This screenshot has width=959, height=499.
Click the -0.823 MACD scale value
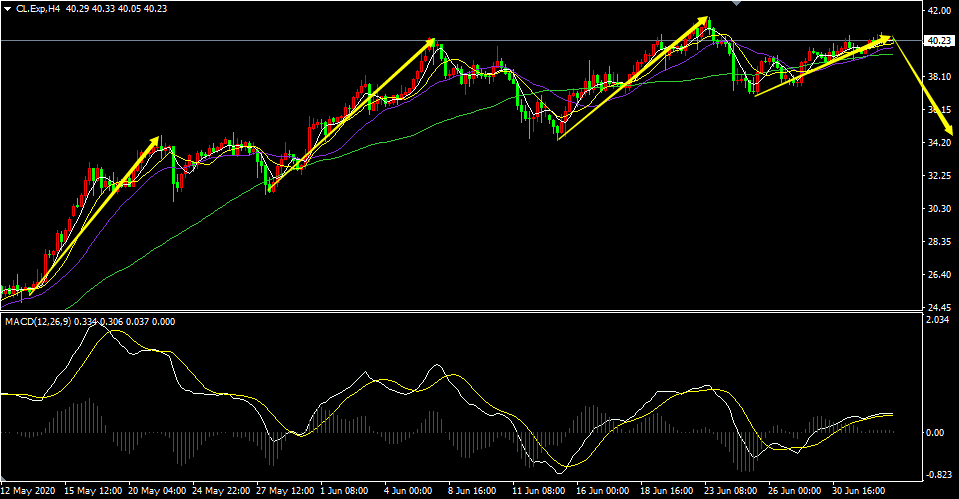click(x=938, y=475)
